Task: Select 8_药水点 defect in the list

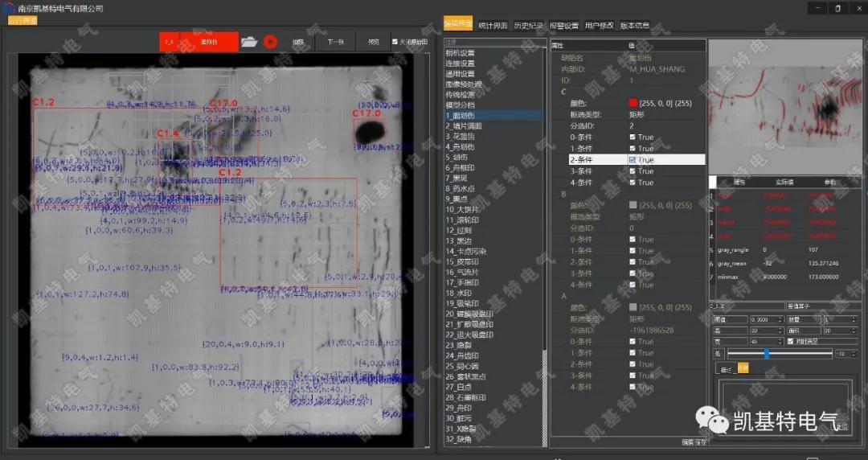Action: coord(461,189)
